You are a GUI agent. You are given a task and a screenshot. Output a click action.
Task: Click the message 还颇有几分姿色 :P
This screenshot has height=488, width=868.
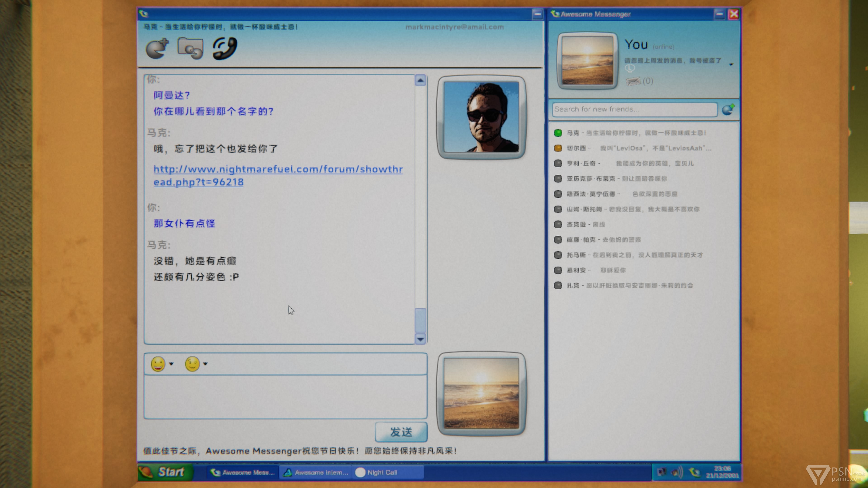pyautogui.click(x=196, y=277)
